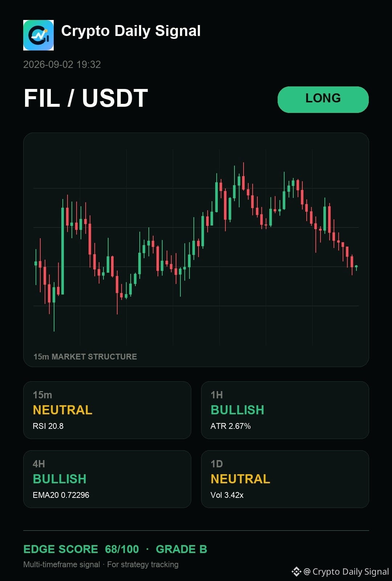392x581 pixels.
Task: Click the ATR 2.67% reading
Action: pos(230,426)
